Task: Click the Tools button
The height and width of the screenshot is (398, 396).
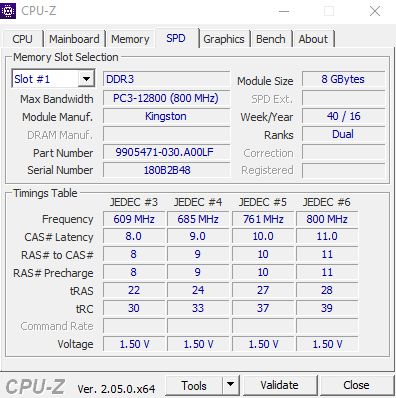Action: tap(194, 385)
